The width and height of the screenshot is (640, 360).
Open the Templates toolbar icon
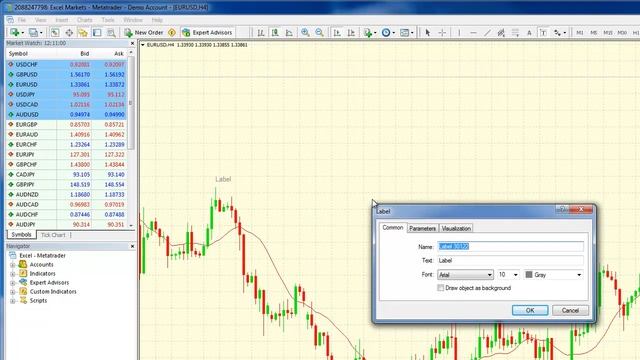click(406, 33)
